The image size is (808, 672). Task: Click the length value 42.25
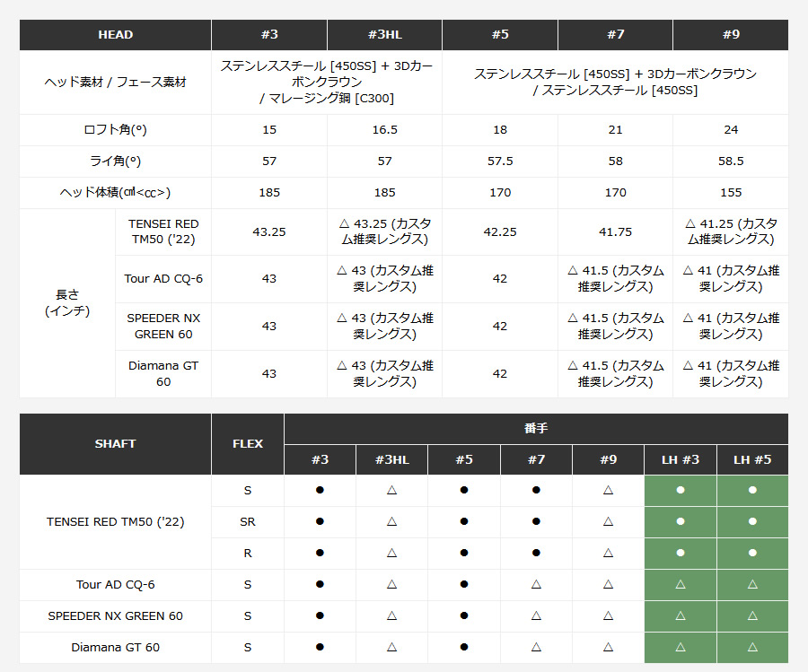[x=500, y=231]
